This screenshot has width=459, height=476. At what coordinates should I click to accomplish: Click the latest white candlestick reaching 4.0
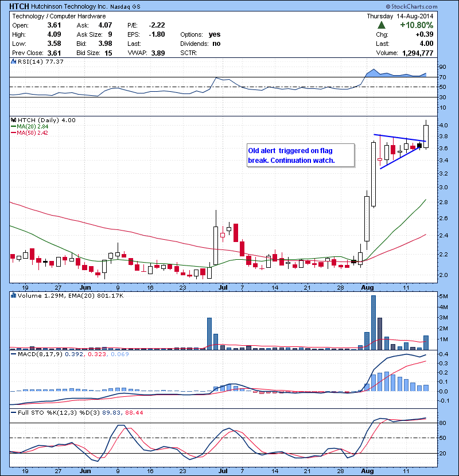click(x=426, y=136)
